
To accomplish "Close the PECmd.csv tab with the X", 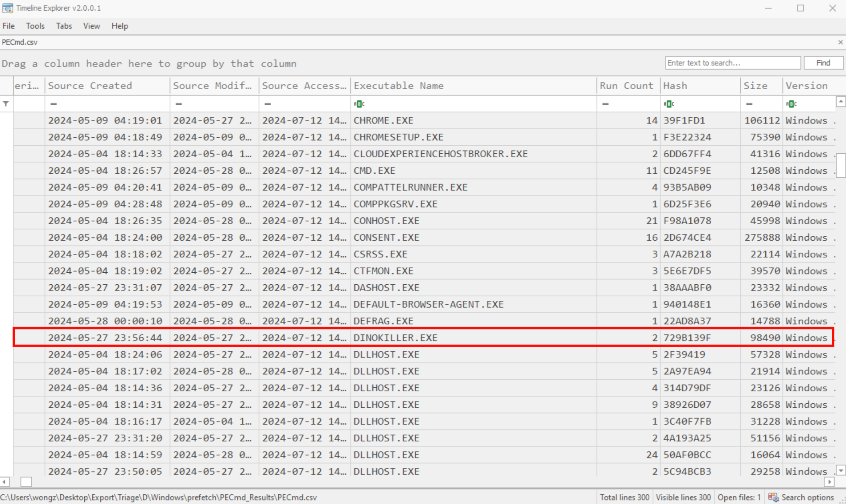I will [x=840, y=42].
